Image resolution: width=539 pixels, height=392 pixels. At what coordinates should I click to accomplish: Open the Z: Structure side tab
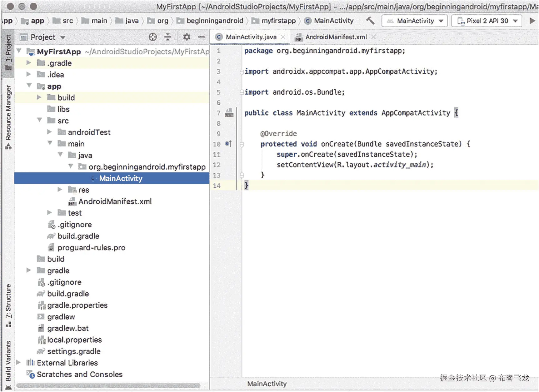(8, 305)
